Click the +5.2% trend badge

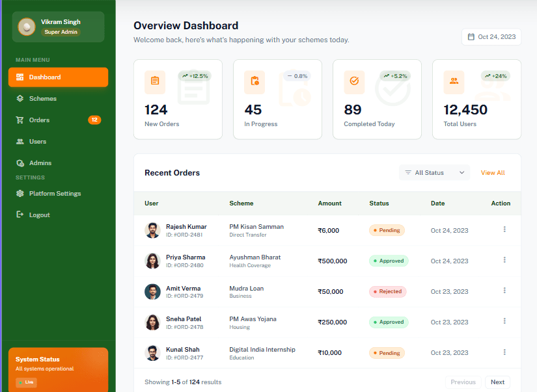click(395, 76)
